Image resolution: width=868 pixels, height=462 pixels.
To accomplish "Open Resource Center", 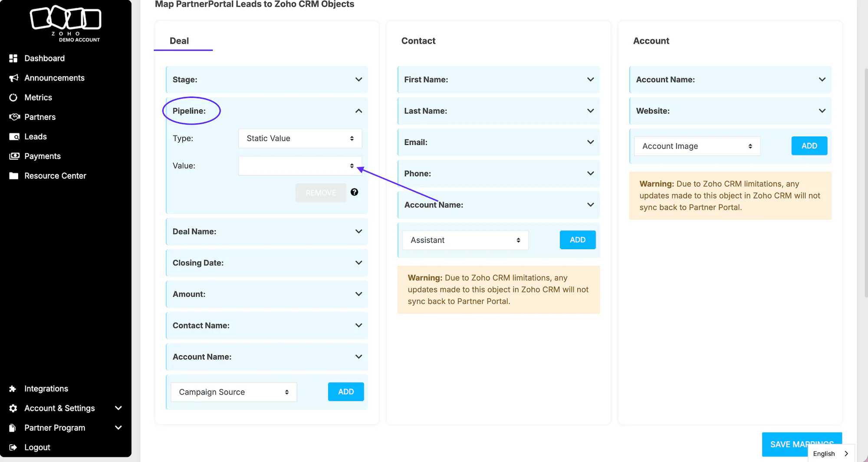I will coord(55,175).
